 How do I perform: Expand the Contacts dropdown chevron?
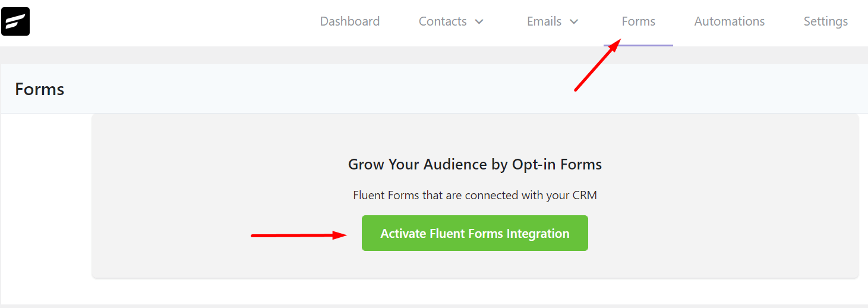pos(479,22)
